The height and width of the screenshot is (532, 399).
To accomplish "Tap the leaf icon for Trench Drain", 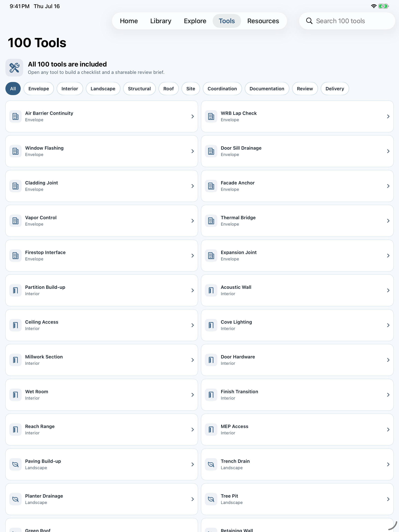I will [x=211, y=464].
